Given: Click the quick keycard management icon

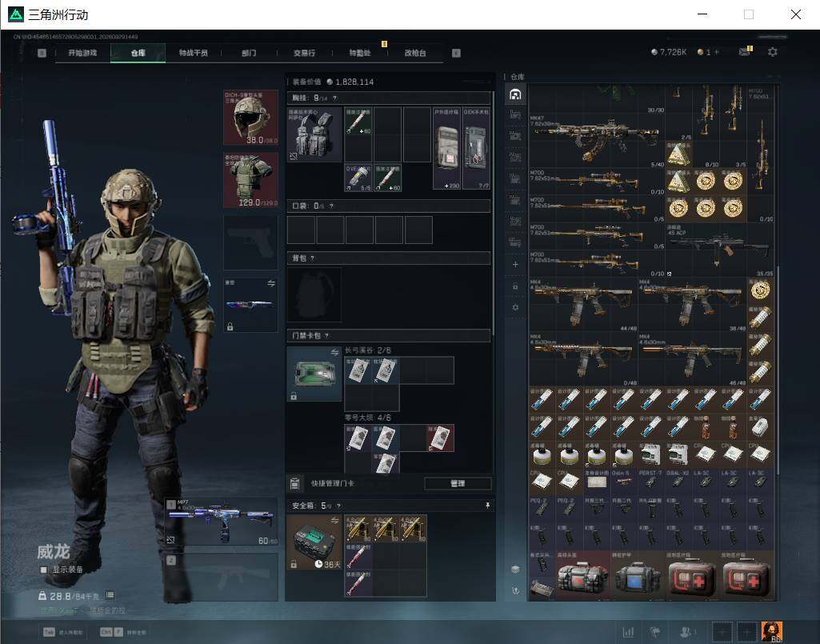Looking at the screenshot, I should [294, 483].
